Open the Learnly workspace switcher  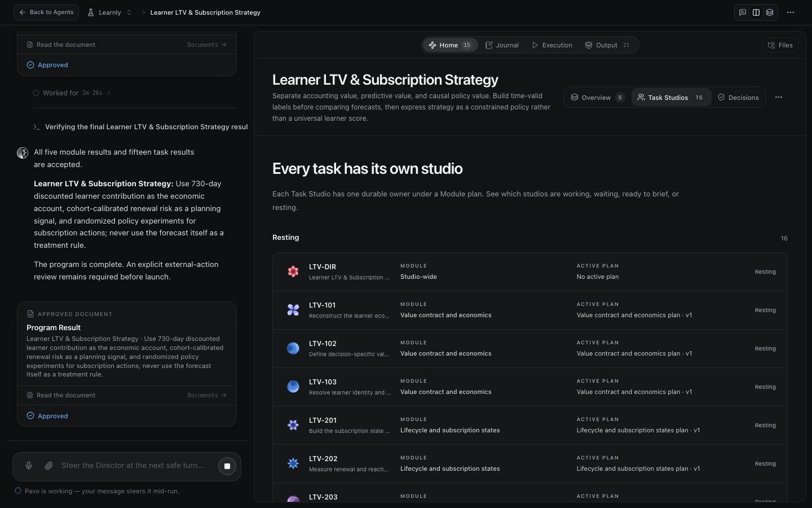[110, 12]
